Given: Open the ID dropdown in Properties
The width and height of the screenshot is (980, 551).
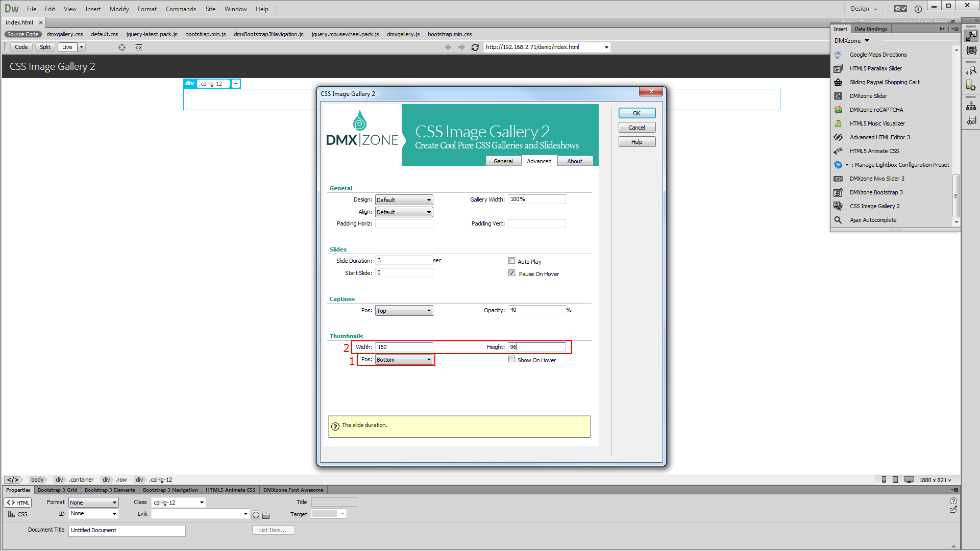Looking at the screenshot, I should click(93, 514).
